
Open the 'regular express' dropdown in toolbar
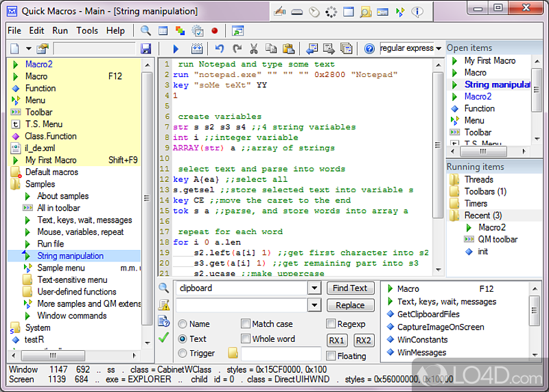click(x=439, y=49)
